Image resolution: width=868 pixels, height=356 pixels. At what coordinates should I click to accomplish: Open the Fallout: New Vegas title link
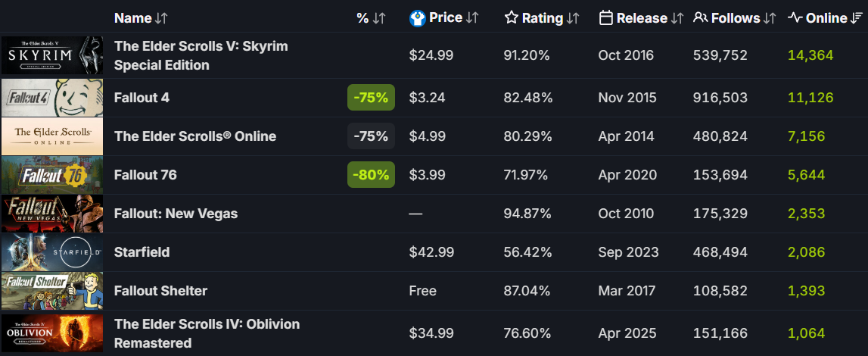[x=176, y=214]
